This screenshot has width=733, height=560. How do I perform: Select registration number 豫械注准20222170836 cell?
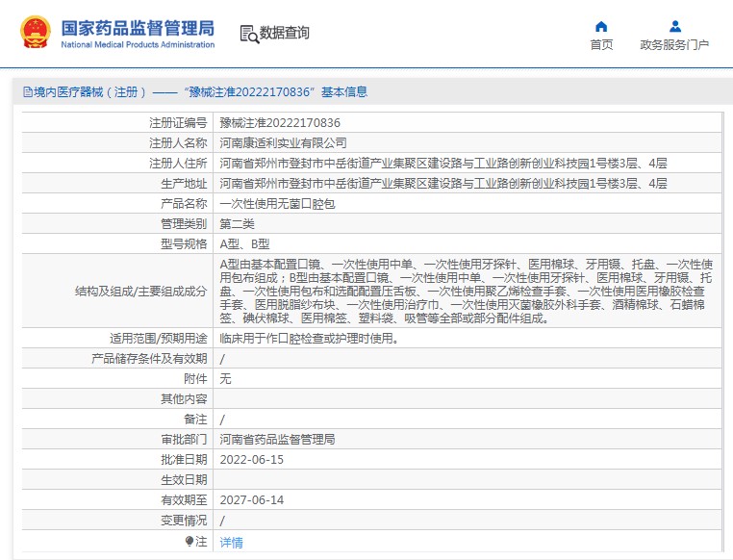point(280,123)
